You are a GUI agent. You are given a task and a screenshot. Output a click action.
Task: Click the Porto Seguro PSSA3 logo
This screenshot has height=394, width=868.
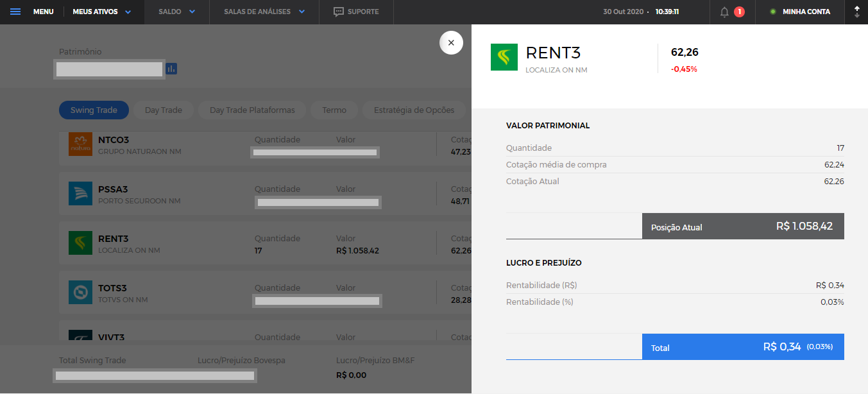point(81,194)
